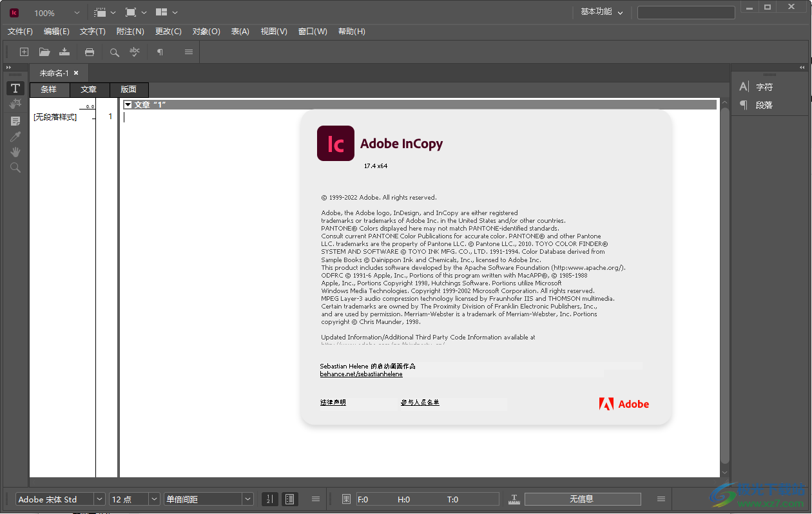Open the 更改(C) menu
This screenshot has width=812, height=514.
pyautogui.click(x=168, y=32)
